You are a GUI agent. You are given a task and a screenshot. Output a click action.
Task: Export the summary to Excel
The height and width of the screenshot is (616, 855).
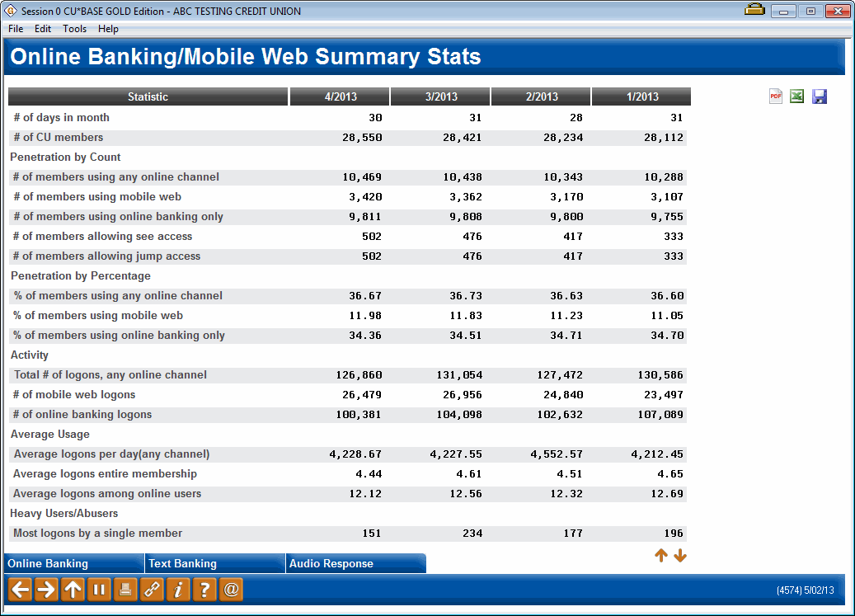pyautogui.click(x=796, y=96)
